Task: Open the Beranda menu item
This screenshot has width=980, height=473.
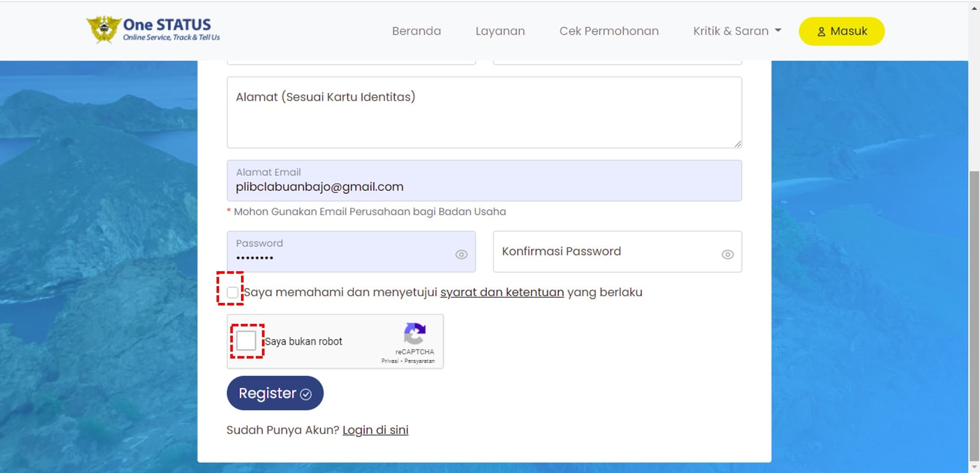Action: (416, 31)
